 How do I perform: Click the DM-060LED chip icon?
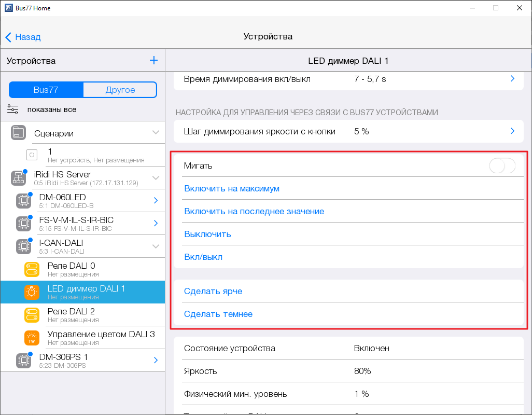23,201
